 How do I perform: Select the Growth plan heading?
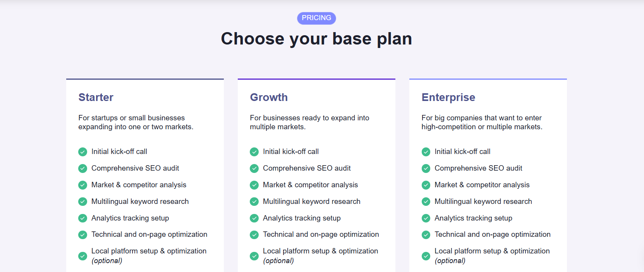coord(269,97)
